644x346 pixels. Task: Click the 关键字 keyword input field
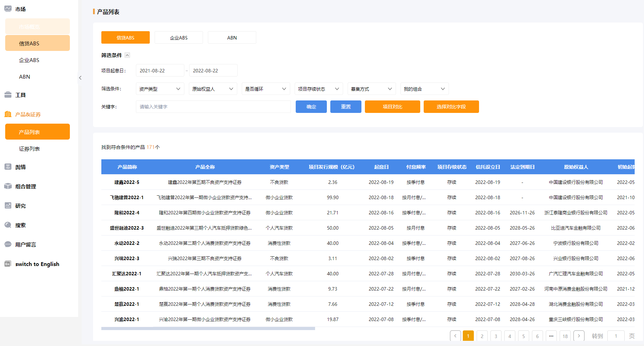click(213, 107)
